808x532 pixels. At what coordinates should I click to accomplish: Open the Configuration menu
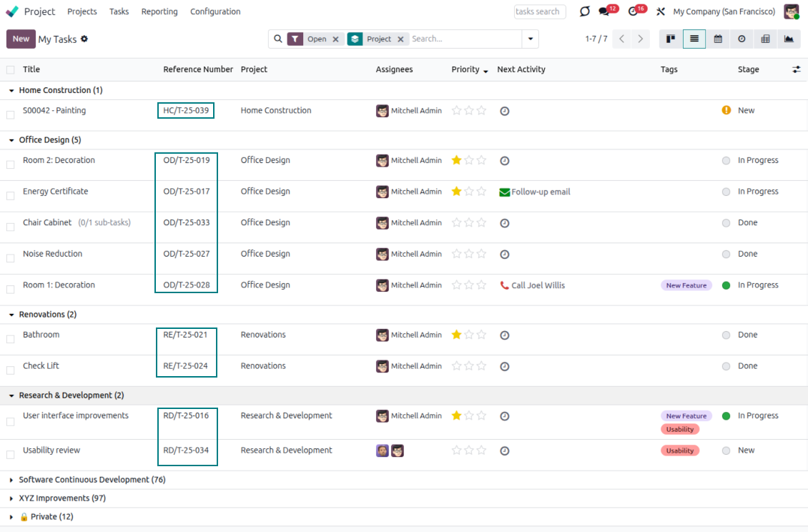(x=215, y=11)
